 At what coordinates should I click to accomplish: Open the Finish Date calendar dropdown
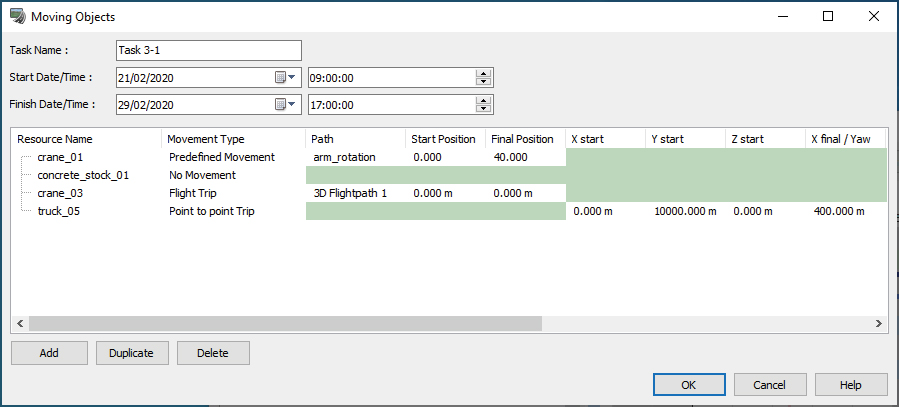pos(285,104)
